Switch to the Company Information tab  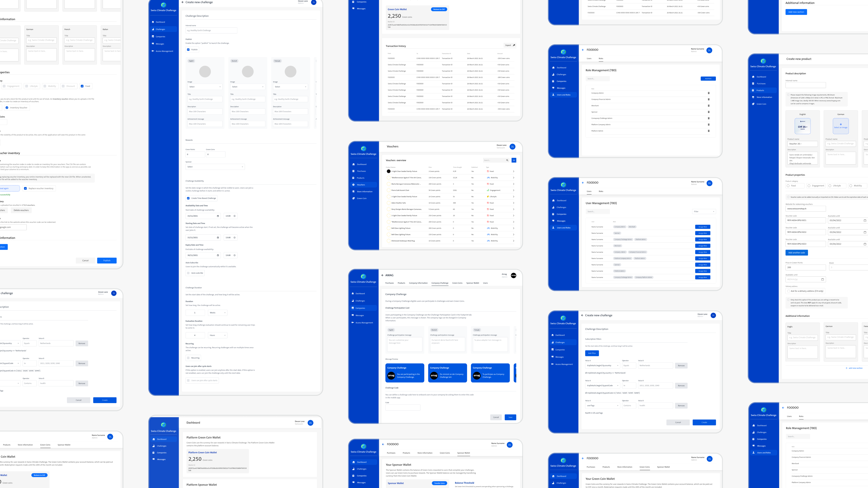point(418,283)
